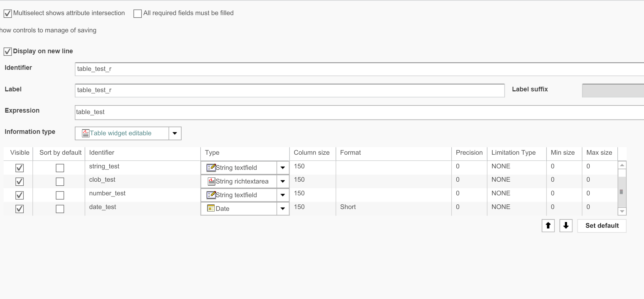Click the move row up arrow button
This screenshot has height=299, width=644.
click(548, 226)
